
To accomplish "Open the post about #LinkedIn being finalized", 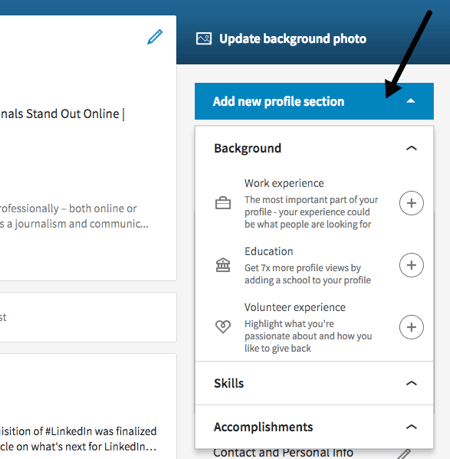I will [x=78, y=439].
